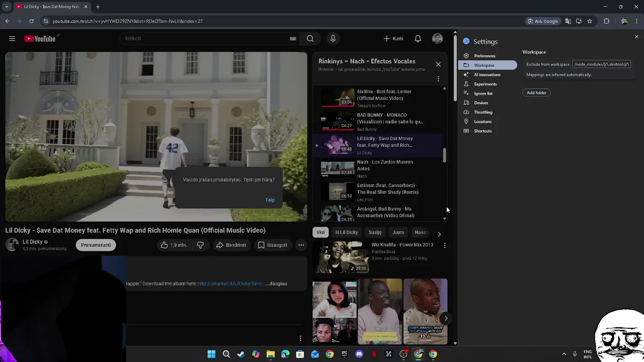The width and height of the screenshot is (644, 362).
Task: Expand description with ...daugiau
Action: pos(276,284)
